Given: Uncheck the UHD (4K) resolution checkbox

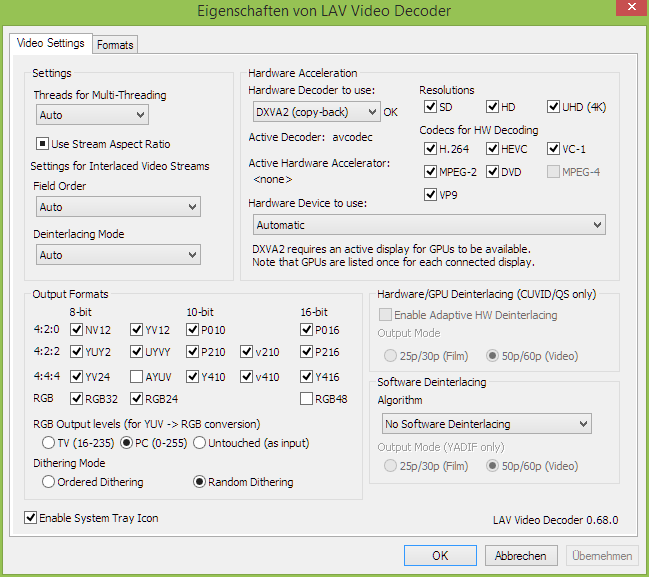Looking at the screenshot, I should [554, 107].
